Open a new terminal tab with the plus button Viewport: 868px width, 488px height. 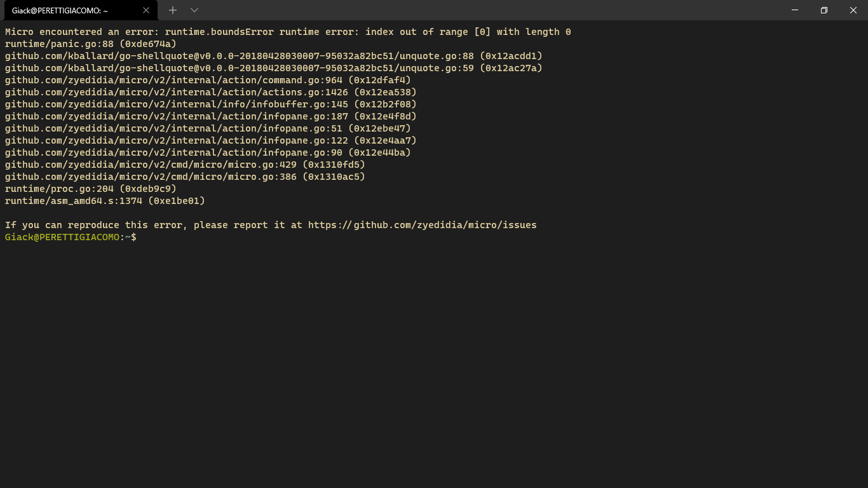(x=172, y=10)
